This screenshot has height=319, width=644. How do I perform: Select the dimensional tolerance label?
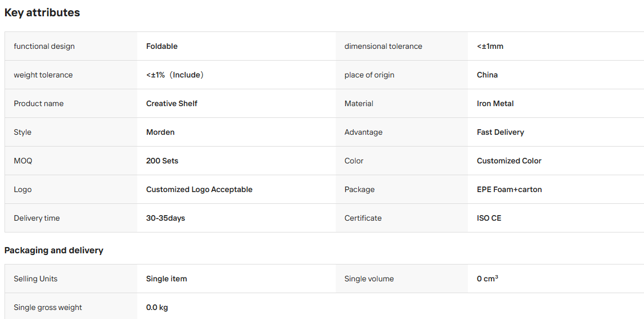383,46
